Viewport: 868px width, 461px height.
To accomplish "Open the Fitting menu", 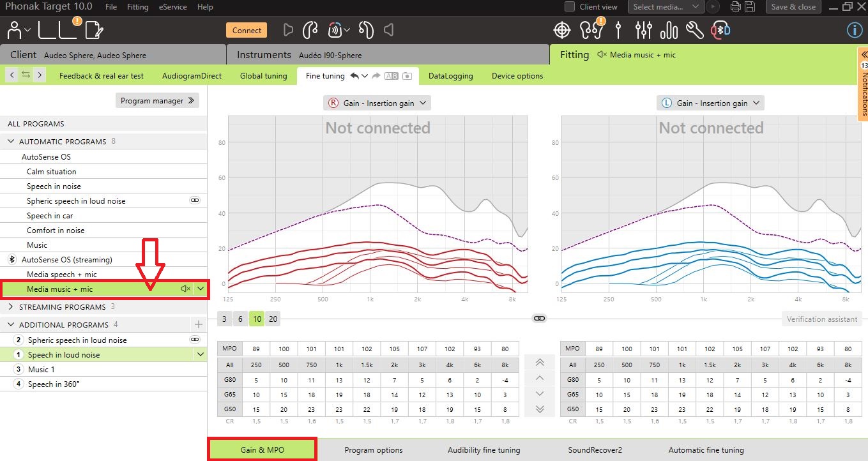I will 137,6.
